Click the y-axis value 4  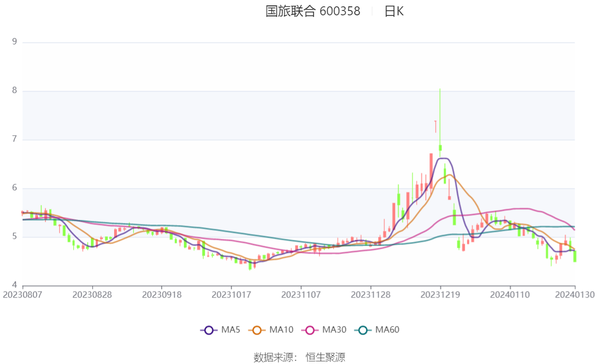pyautogui.click(x=14, y=285)
